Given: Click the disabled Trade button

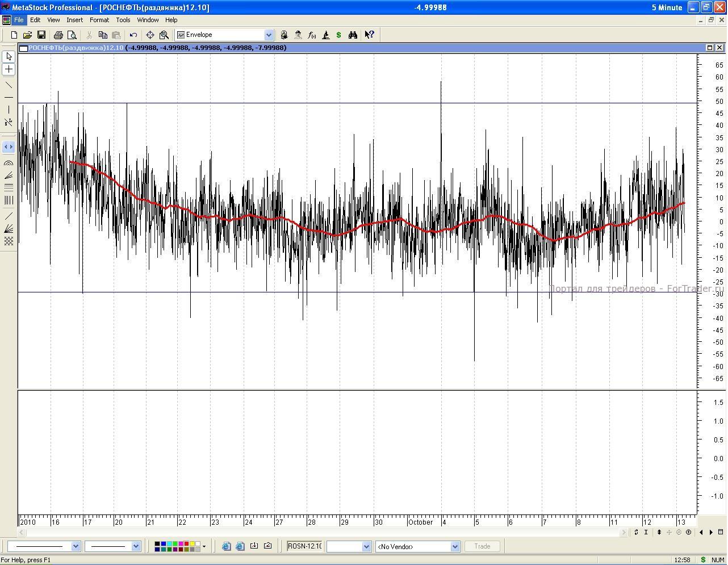Looking at the screenshot, I should [x=482, y=546].
